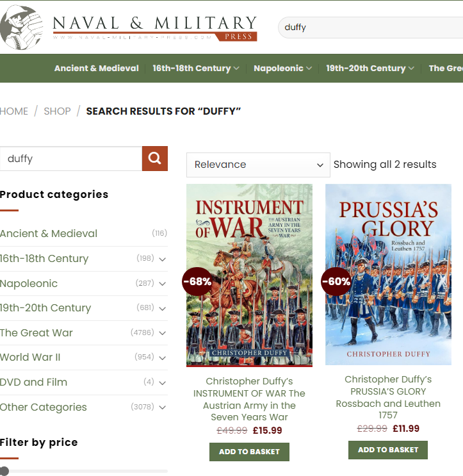Viewport: 463px width, 476px height.
Task: Click the -68% discount badge
Action: coord(197,281)
